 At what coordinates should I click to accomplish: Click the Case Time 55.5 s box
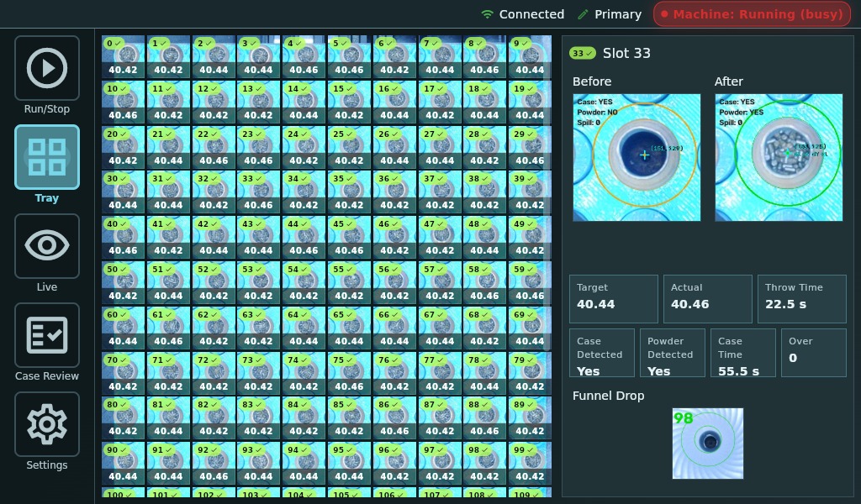pyautogui.click(x=743, y=353)
